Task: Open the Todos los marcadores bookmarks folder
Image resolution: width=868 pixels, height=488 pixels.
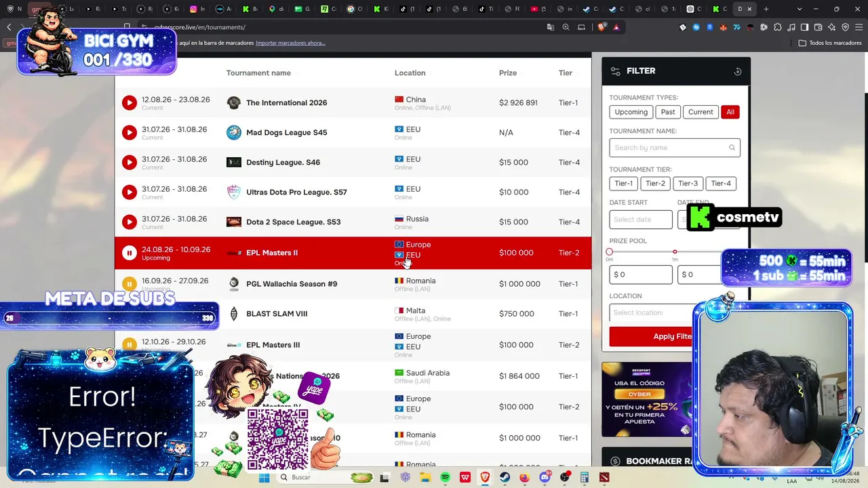Action: 830,43
